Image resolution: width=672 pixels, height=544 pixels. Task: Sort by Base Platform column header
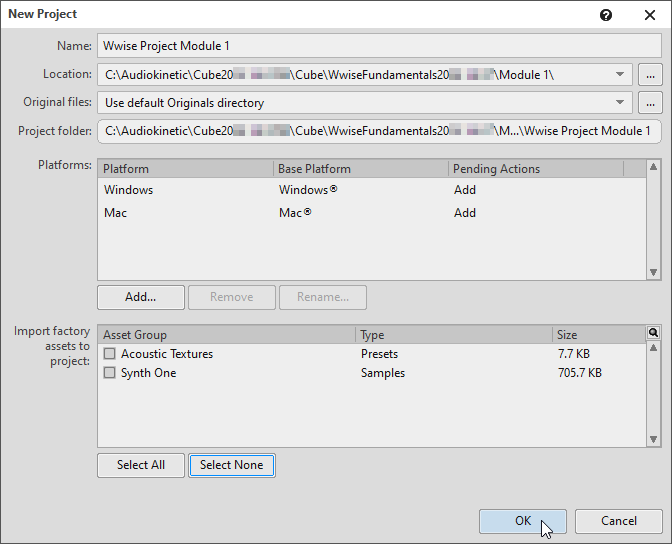361,169
